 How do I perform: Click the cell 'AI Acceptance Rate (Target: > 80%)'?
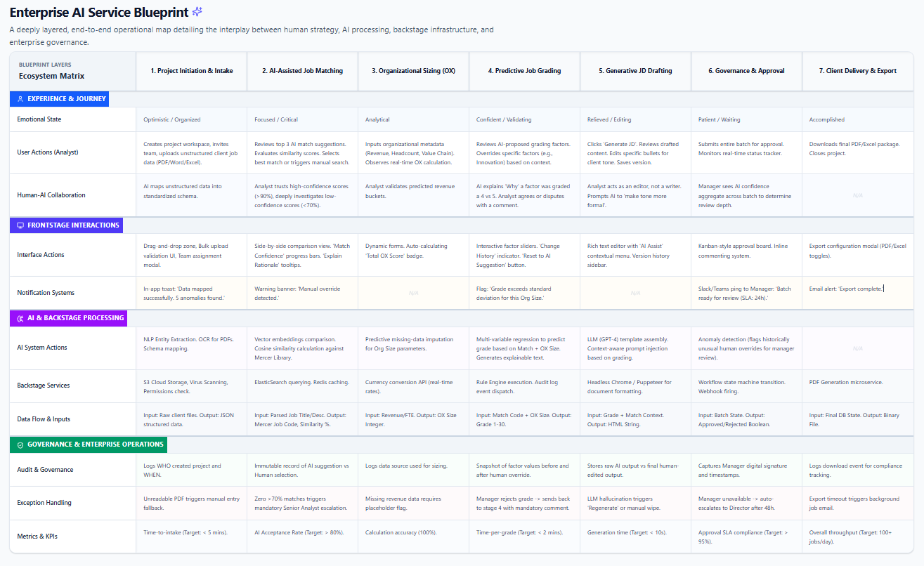pos(302,537)
